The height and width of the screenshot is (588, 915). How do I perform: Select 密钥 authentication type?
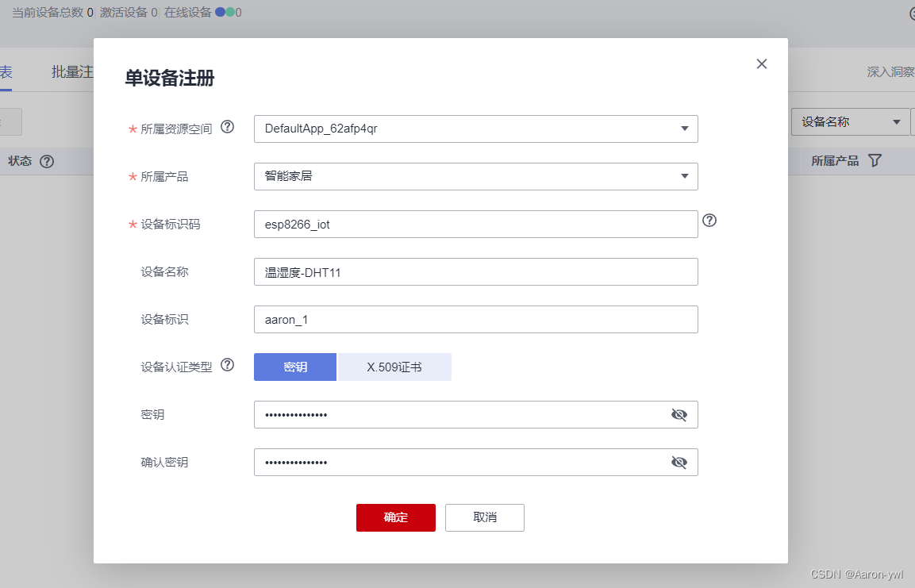tap(294, 367)
